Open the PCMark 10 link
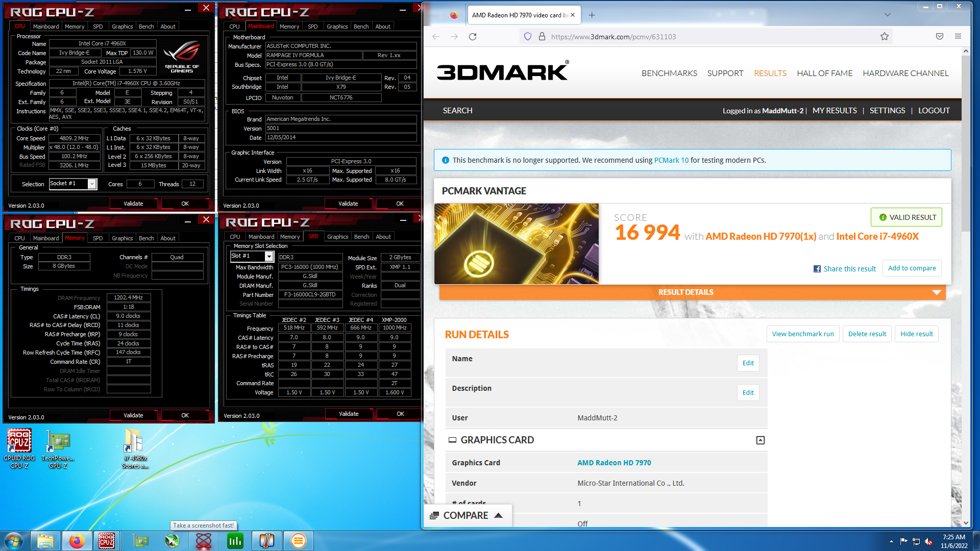980x551 pixels. tap(671, 160)
